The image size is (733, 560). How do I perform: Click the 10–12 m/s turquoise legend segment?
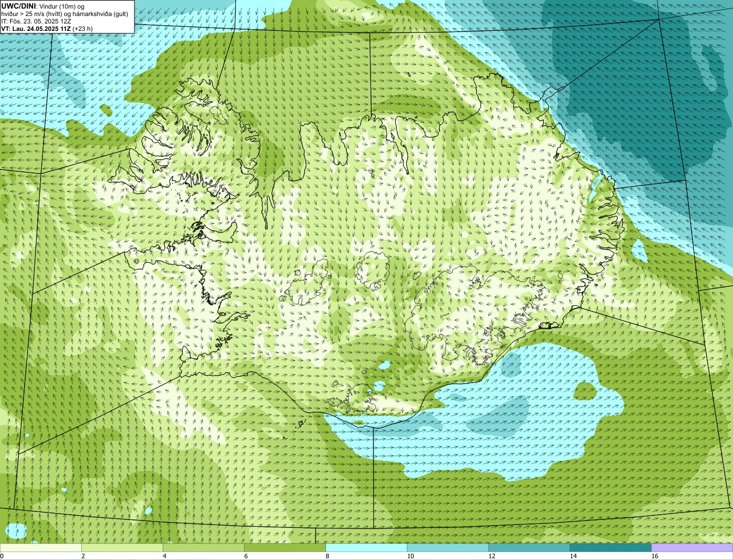pyautogui.click(x=448, y=548)
